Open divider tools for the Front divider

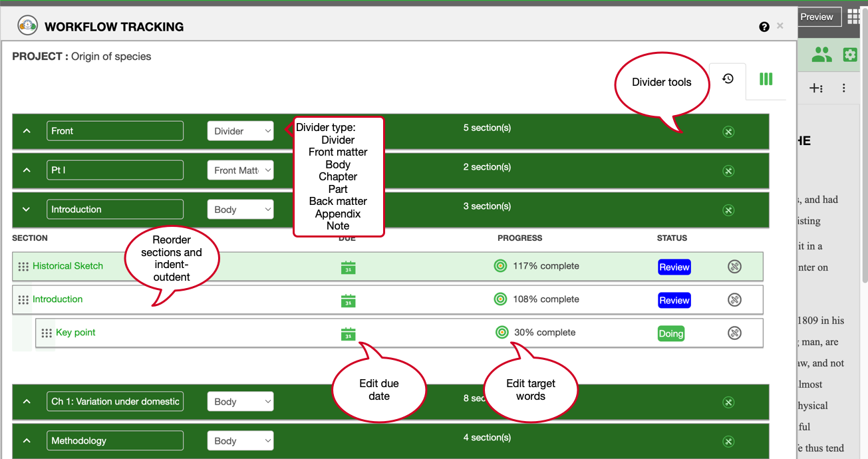tap(728, 132)
